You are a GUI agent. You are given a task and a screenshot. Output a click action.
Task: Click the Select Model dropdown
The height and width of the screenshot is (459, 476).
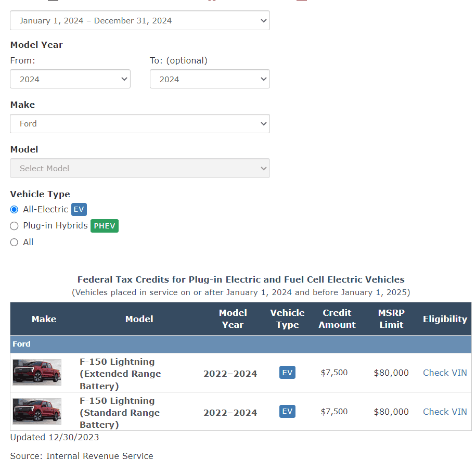coord(139,169)
